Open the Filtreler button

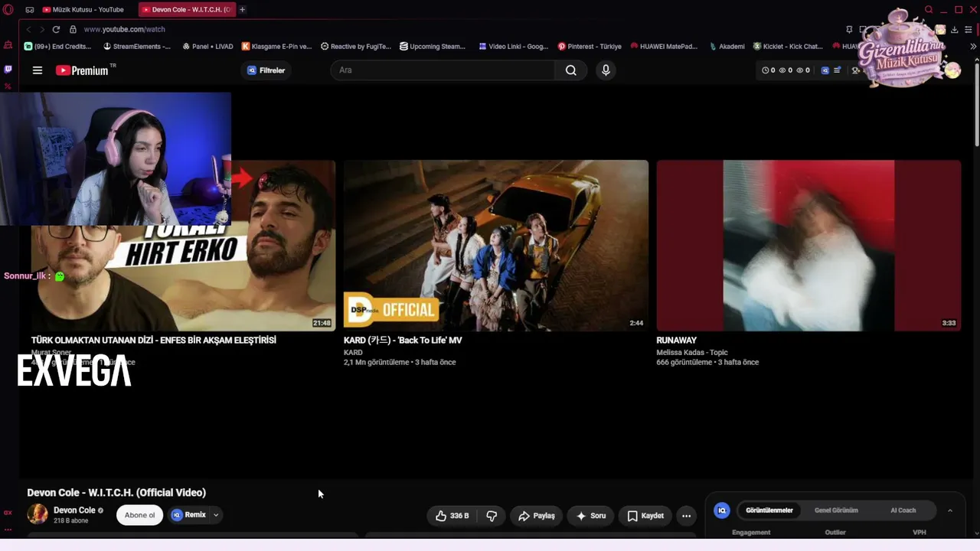point(266,70)
